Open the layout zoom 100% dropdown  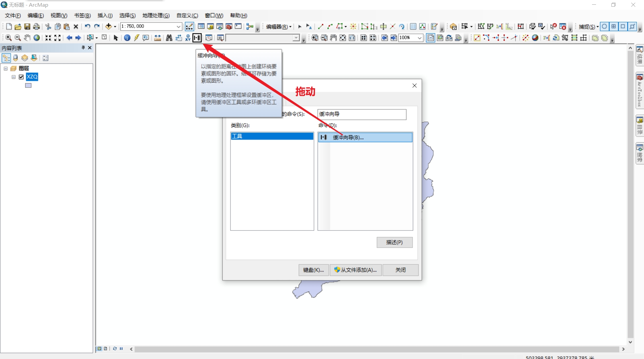420,38
